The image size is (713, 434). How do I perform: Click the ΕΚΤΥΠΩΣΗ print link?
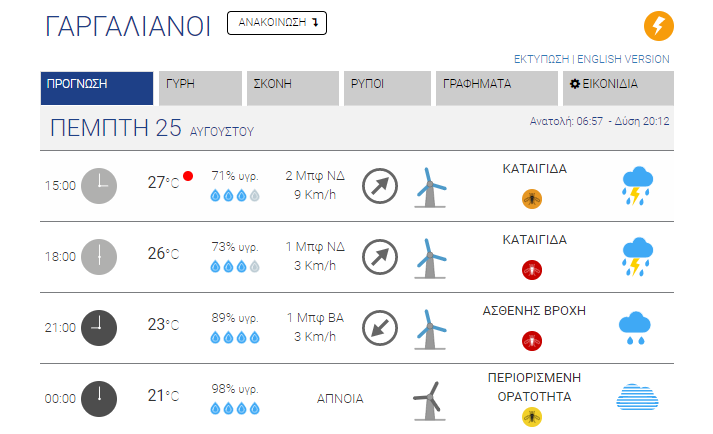[541, 59]
